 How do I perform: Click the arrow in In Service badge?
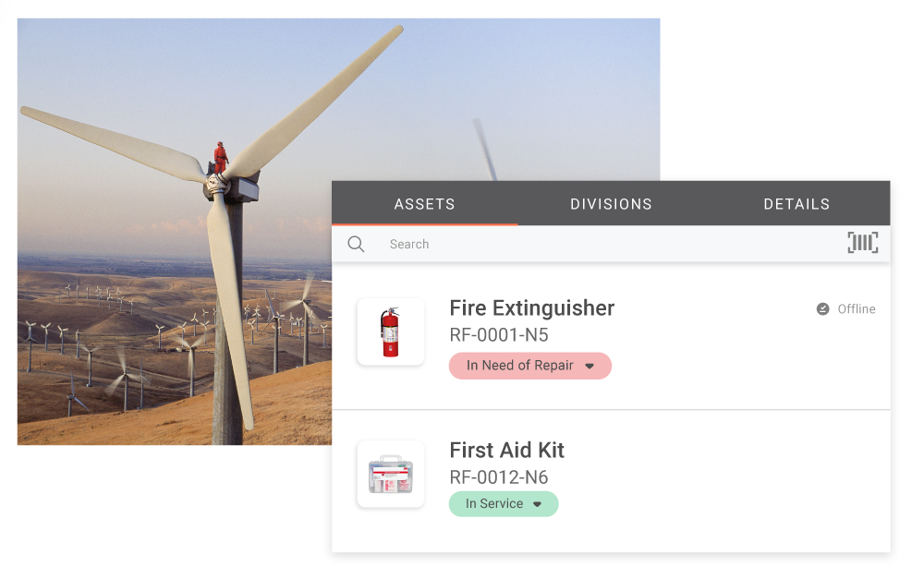pyautogui.click(x=537, y=505)
